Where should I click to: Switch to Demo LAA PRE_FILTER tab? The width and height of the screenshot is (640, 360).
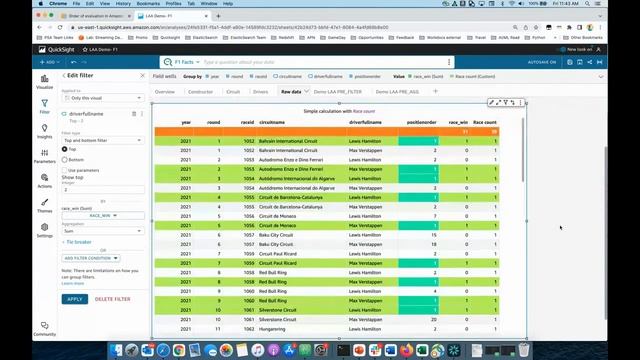pos(338,92)
